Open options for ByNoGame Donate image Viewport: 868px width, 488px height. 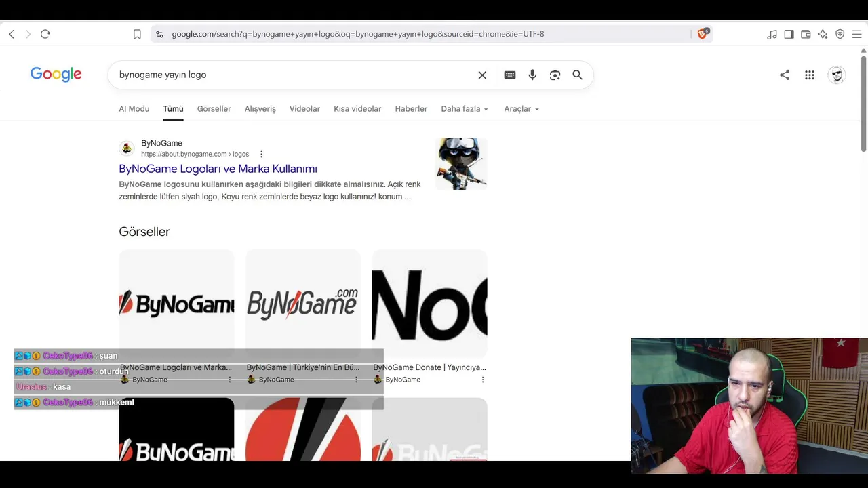pyautogui.click(x=483, y=380)
